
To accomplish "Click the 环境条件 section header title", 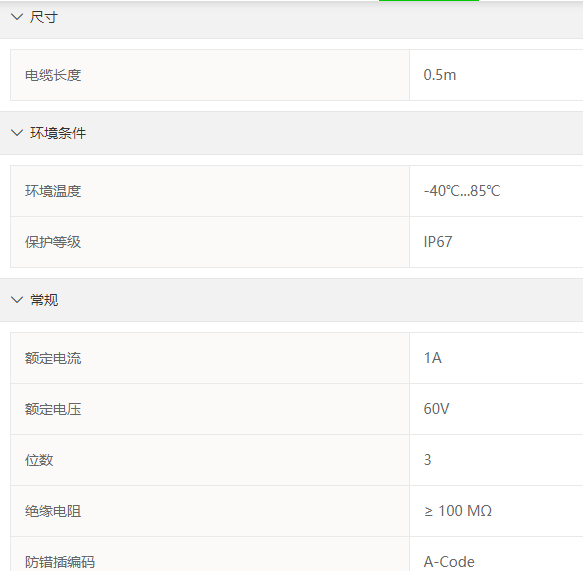I will pos(58,133).
